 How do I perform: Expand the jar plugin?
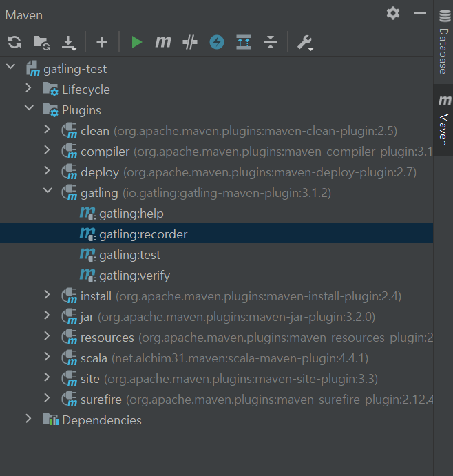pyautogui.click(x=47, y=315)
